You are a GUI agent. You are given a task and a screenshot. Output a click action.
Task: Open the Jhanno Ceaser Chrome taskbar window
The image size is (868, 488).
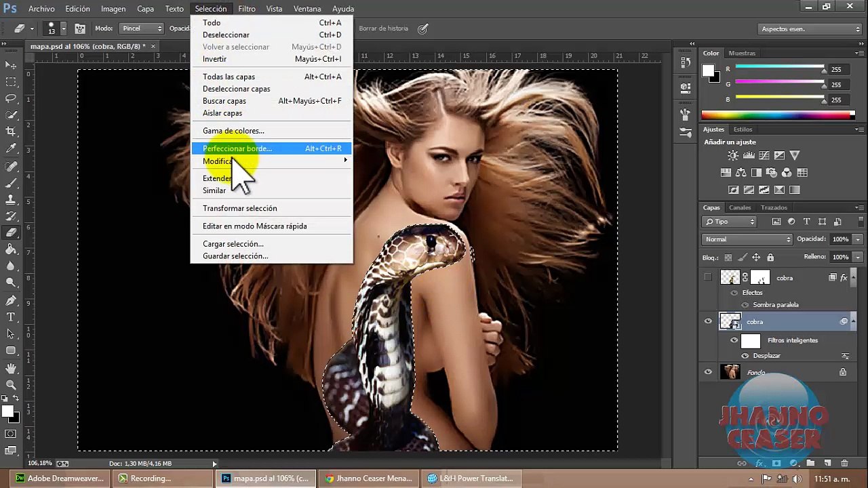[368, 479]
